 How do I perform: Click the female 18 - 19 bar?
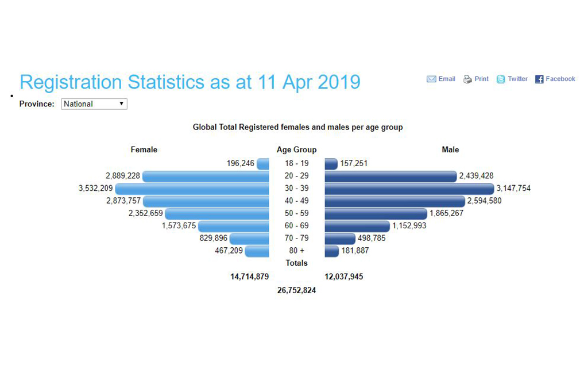tap(263, 164)
